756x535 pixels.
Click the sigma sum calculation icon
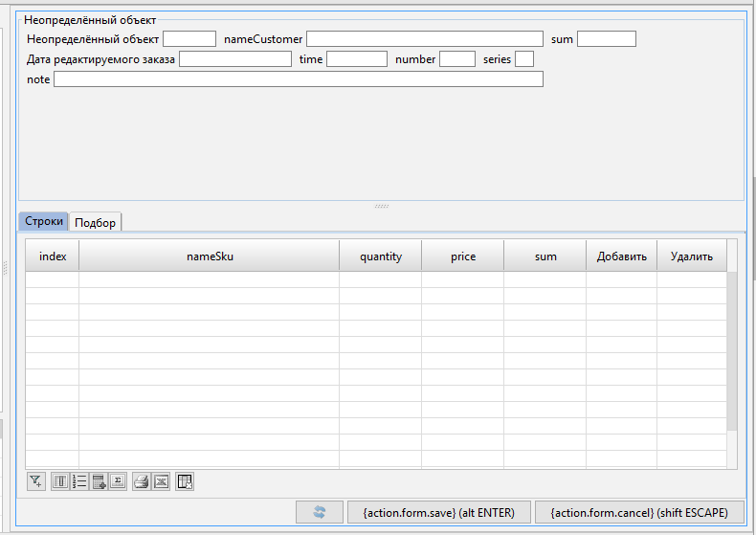click(x=117, y=481)
